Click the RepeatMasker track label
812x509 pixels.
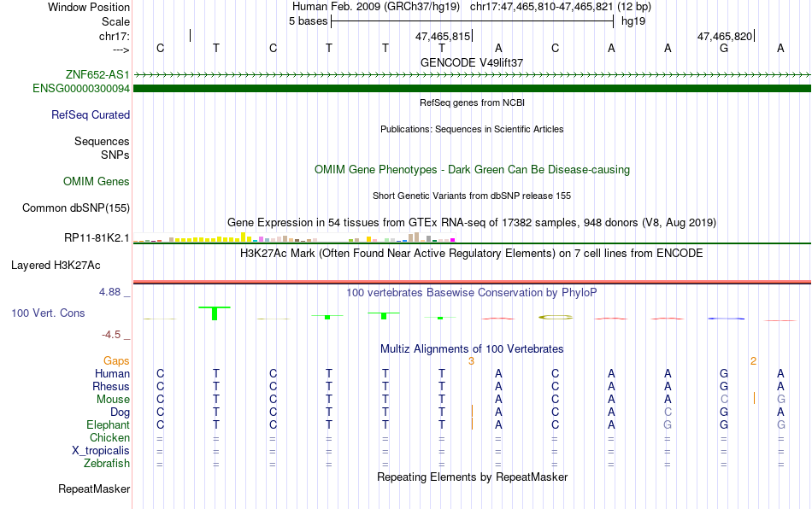click(94, 489)
